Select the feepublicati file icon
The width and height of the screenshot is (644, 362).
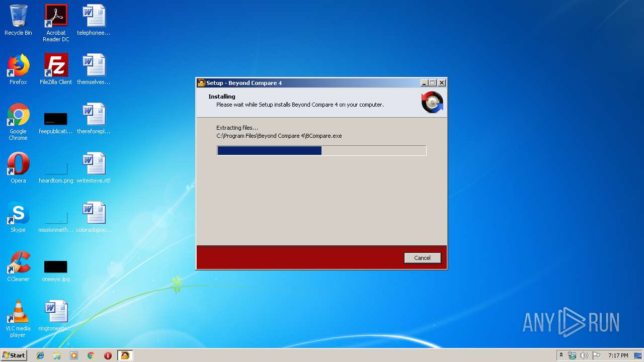point(56,119)
